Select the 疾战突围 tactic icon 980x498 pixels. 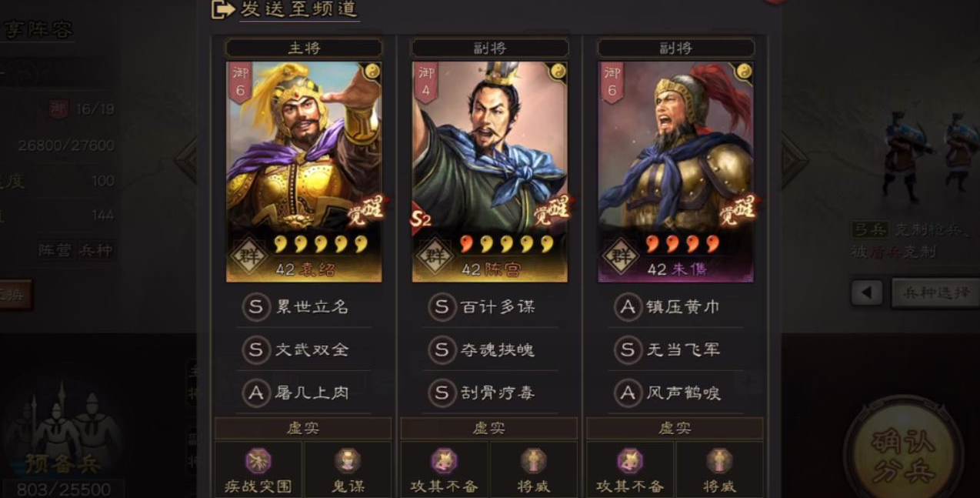click(x=258, y=461)
